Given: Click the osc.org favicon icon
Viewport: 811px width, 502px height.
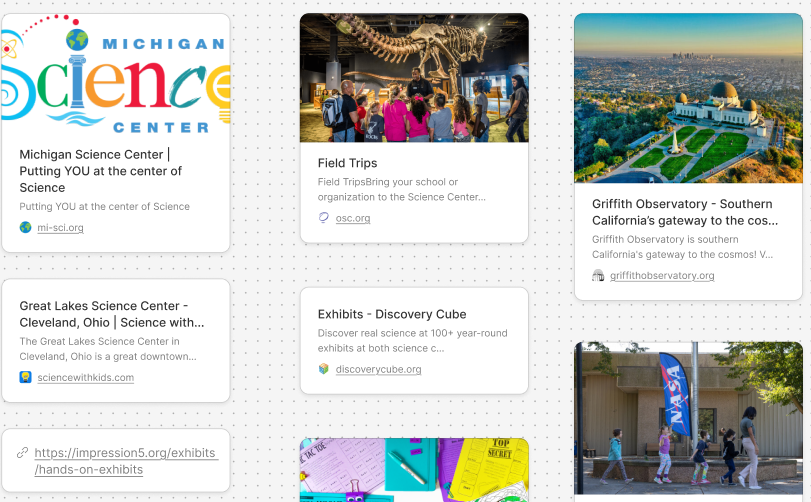Looking at the screenshot, I should click(x=323, y=218).
